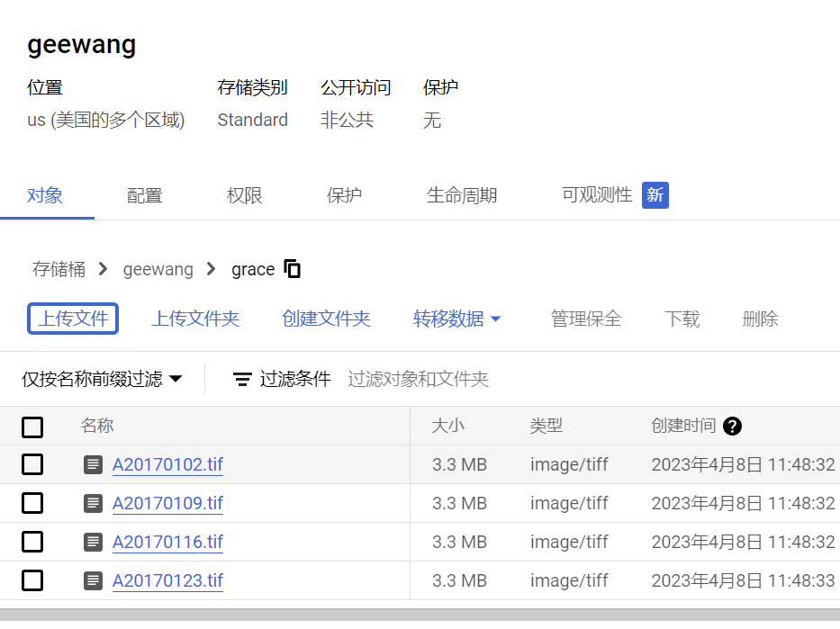The height and width of the screenshot is (629, 840).
Task: Click the 过滤对象和文件夹 filter input
Action: [x=418, y=379]
